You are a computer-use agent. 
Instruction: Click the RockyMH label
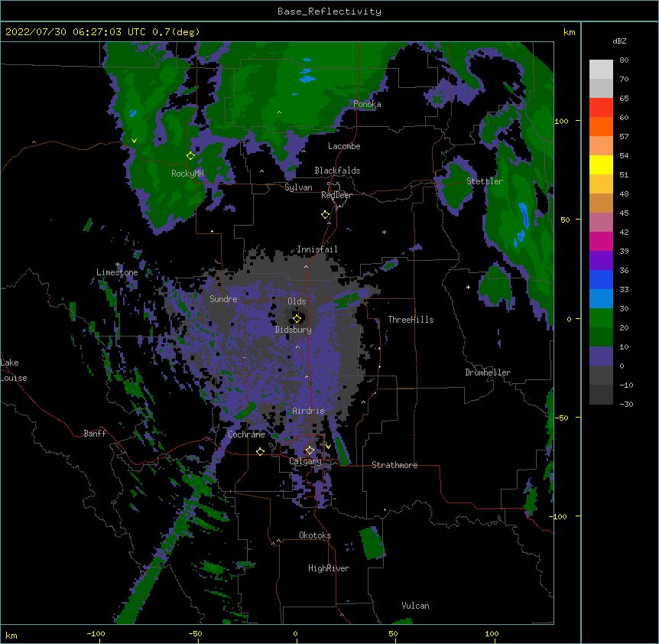pos(187,174)
